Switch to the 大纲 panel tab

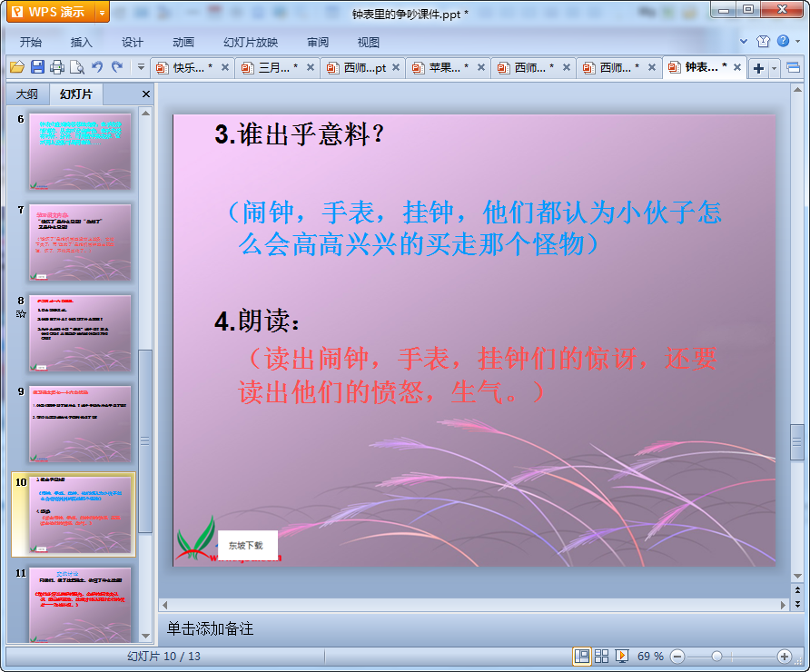(x=27, y=94)
